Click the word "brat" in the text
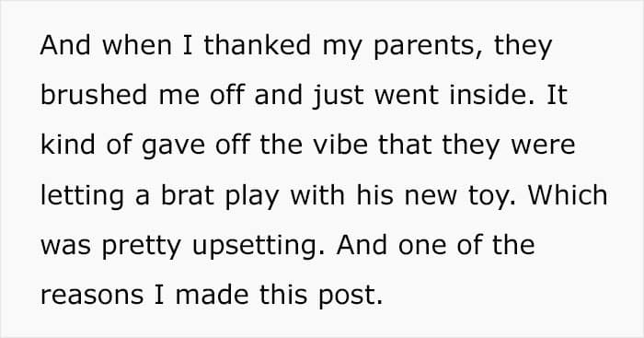This screenshot has height=338, width=644. click(187, 194)
